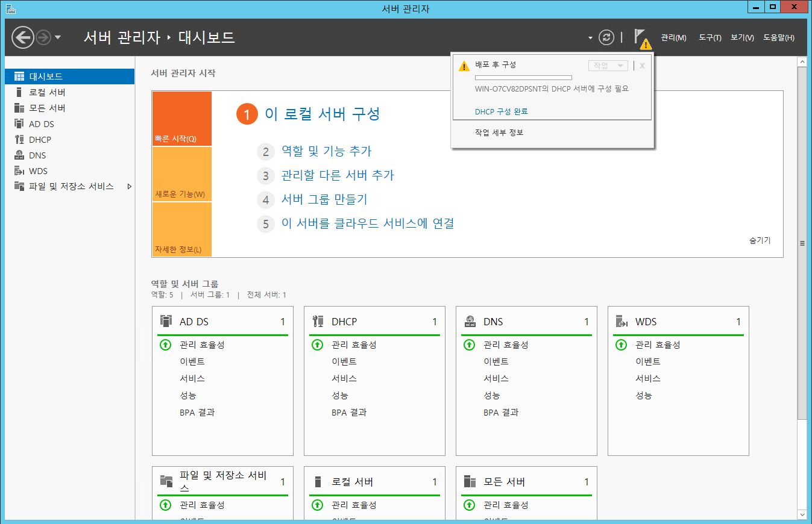The image size is (812, 524).
Task: Open navigation history dropdown arrow
Action: click(x=58, y=38)
